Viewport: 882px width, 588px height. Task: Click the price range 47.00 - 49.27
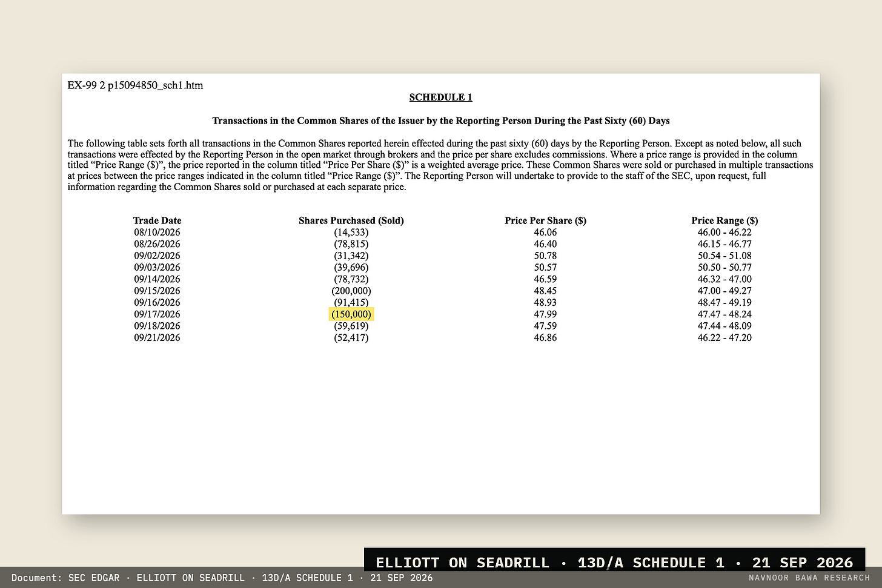click(x=724, y=291)
